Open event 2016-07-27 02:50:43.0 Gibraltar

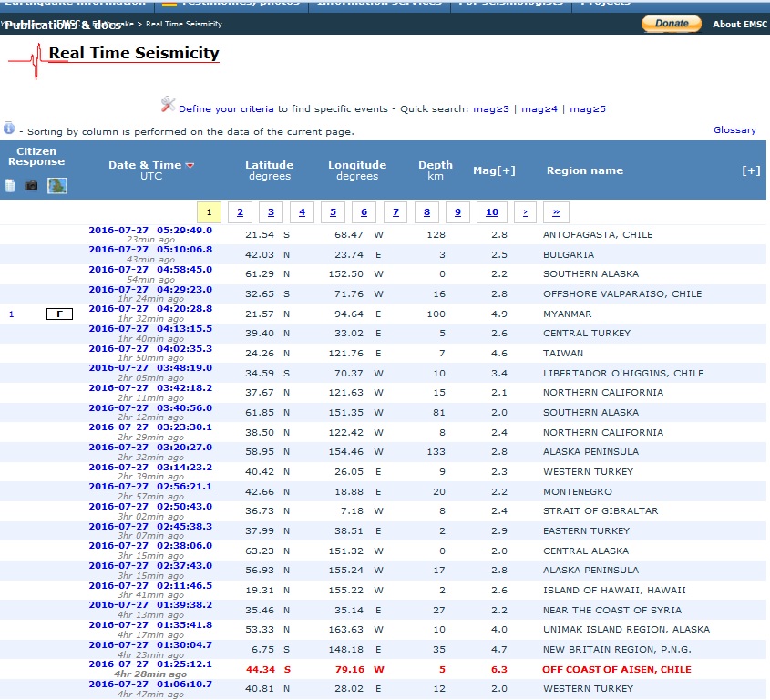[150, 507]
